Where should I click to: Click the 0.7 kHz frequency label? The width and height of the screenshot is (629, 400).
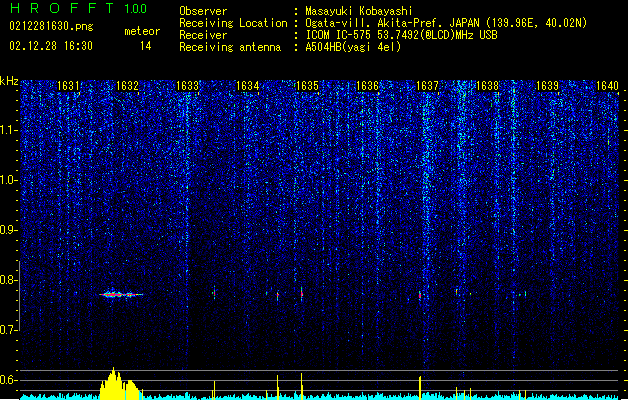[9, 330]
